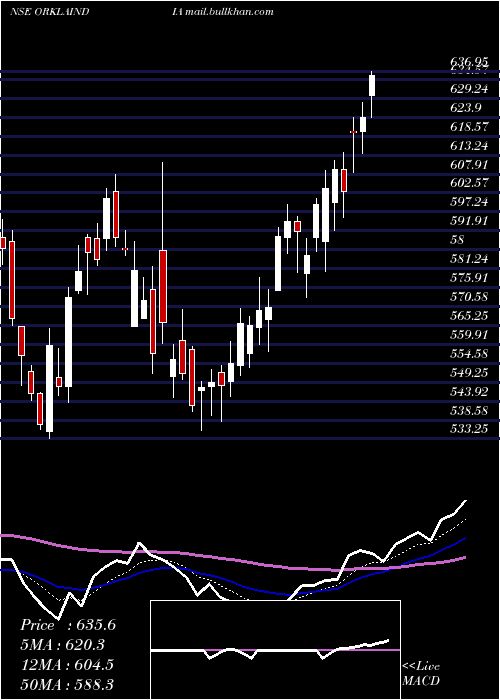500x700 pixels.
Task: Click the 597.24 price axis label
Action: coord(469,202)
